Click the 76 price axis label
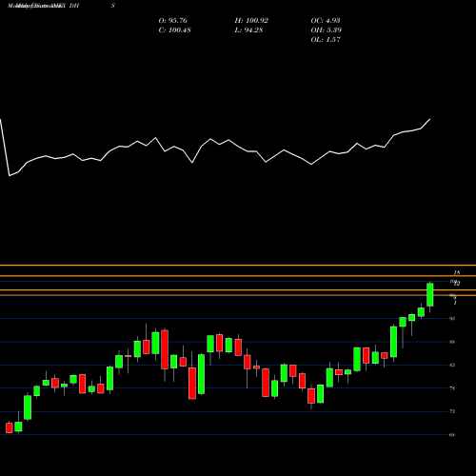The width and height of the screenshot is (476, 476). [x=452, y=388]
